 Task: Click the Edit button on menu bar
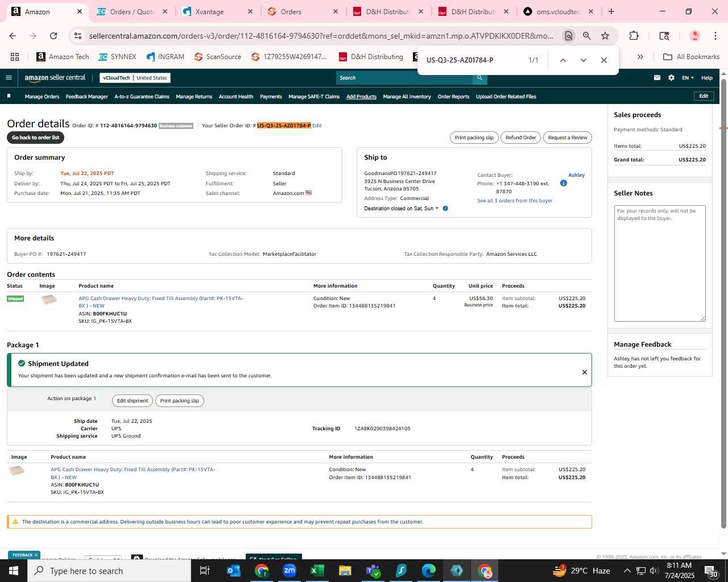coord(704,96)
